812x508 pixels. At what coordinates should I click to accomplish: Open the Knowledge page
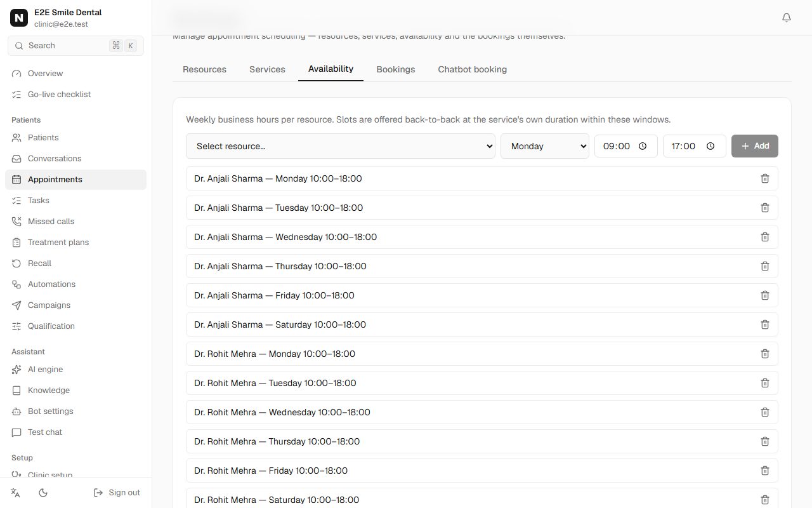(x=75, y=391)
